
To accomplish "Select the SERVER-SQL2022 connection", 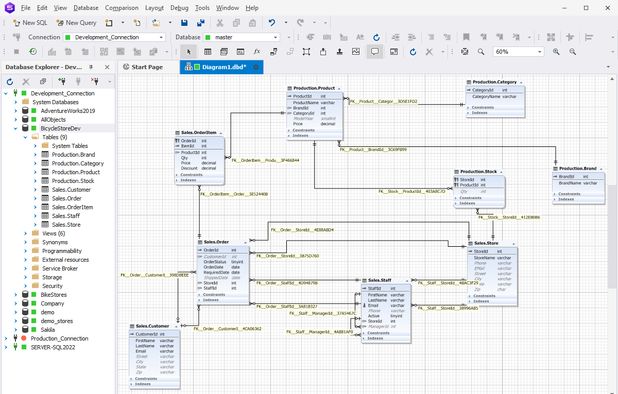I will 53,347.
